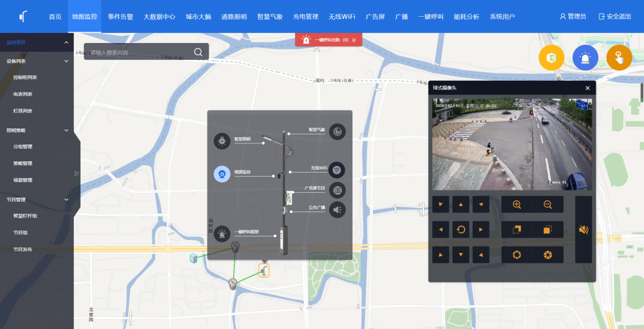This screenshot has height=329, width=644.
Task: Log out via 安全退出
Action: click(x=615, y=17)
